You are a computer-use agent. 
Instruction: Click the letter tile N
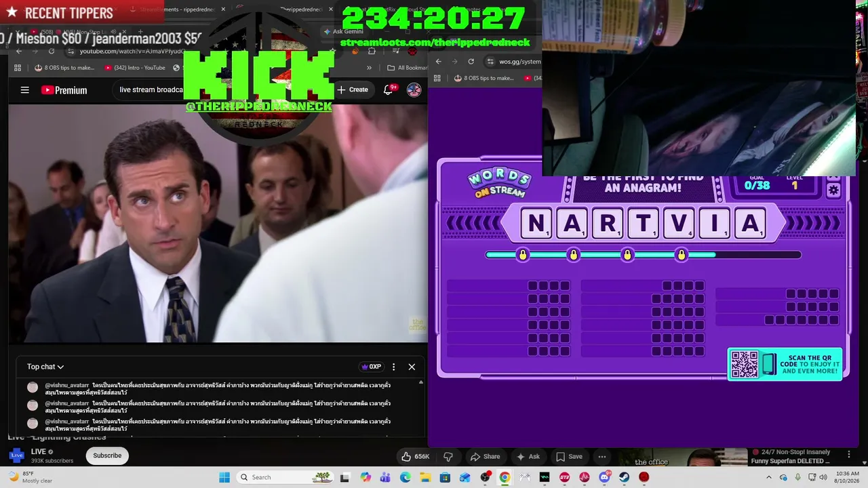pyautogui.click(x=536, y=223)
